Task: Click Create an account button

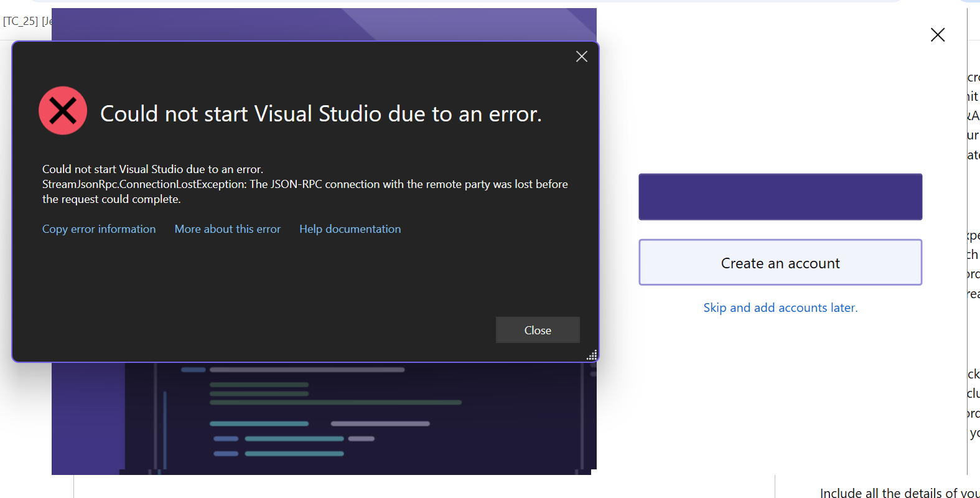Action: coord(780,263)
